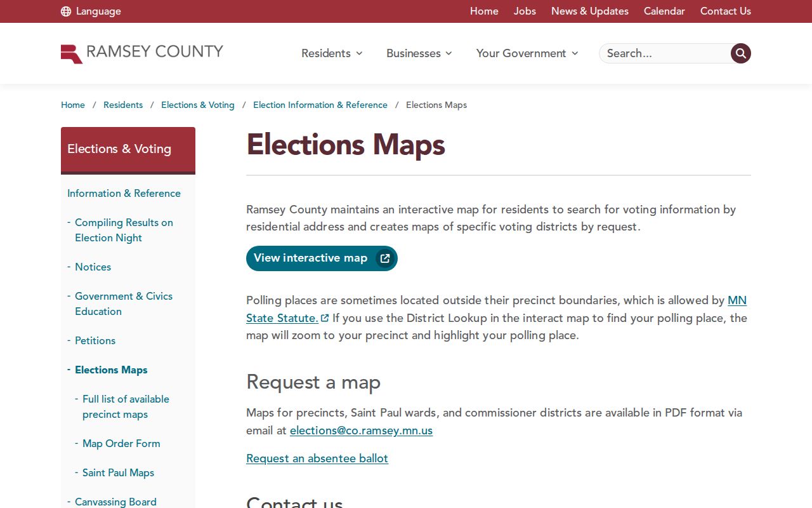Go to Contact Us page
Viewport: 812px width, 508px height.
tap(726, 11)
